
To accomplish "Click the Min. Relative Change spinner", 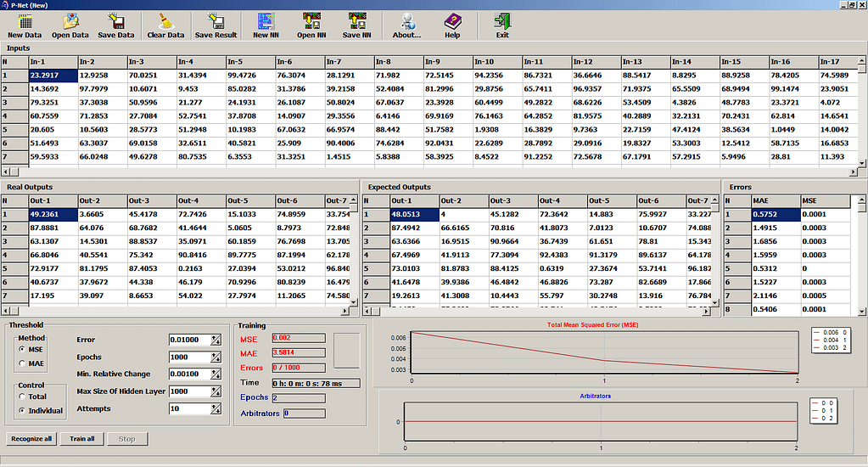I will 216,374.
